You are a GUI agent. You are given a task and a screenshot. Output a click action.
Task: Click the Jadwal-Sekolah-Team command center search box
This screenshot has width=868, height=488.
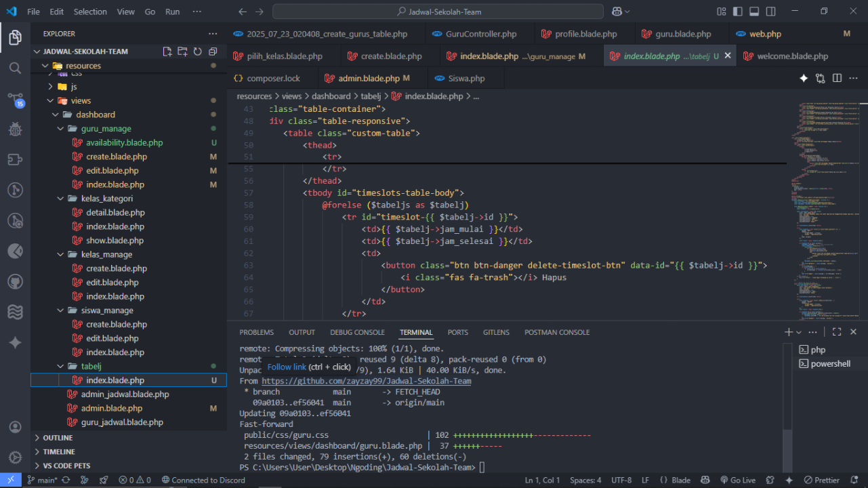point(438,12)
